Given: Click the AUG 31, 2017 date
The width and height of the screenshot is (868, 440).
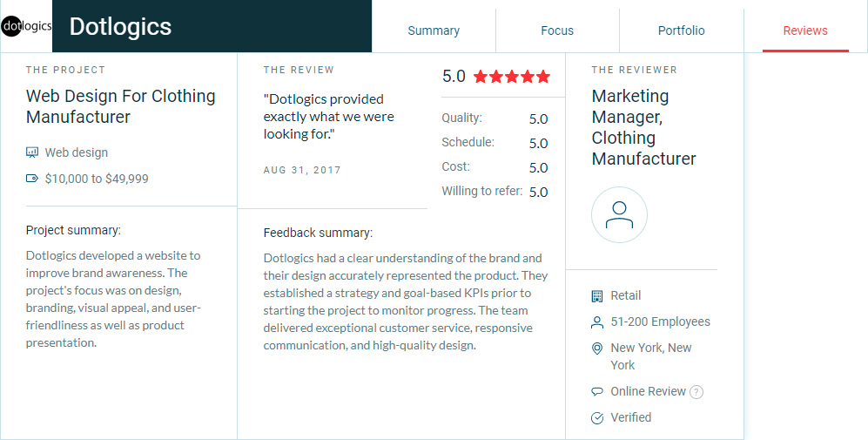Looking at the screenshot, I should pos(302,170).
